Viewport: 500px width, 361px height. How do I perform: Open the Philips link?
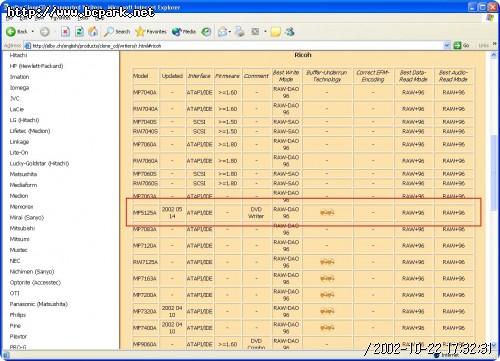pos(18,315)
